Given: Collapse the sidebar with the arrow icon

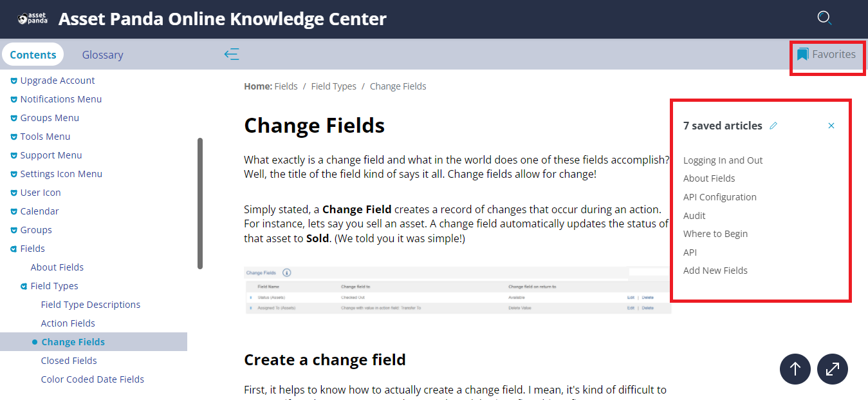Looking at the screenshot, I should point(232,54).
